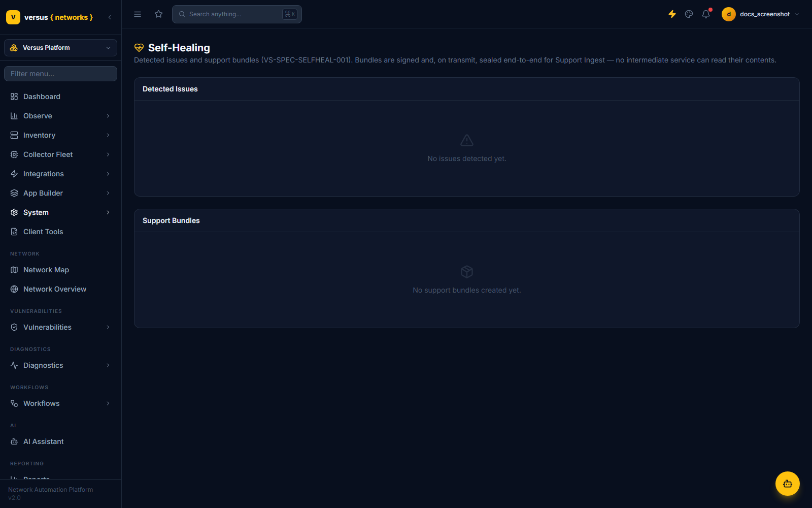Viewport: 812px width, 508px height.
Task: Click the warning triangle in Detected Issues
Action: (467, 140)
